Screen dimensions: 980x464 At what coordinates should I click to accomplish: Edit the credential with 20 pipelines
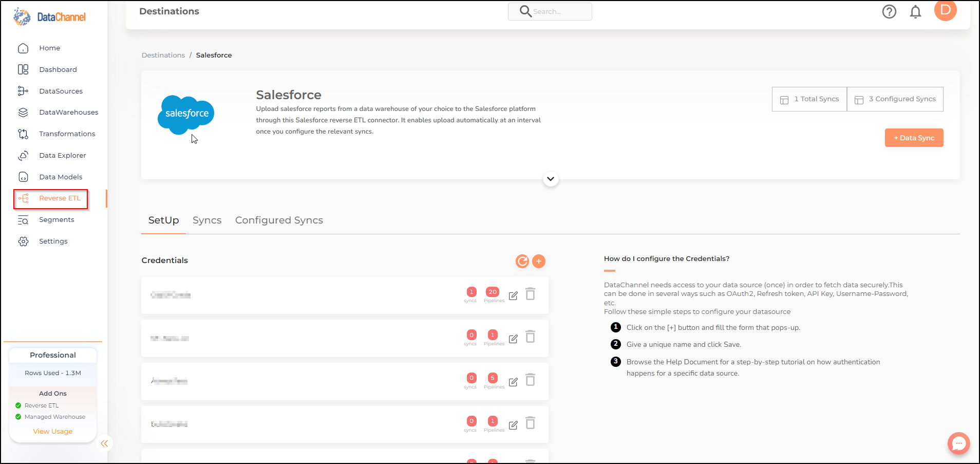[x=513, y=295]
